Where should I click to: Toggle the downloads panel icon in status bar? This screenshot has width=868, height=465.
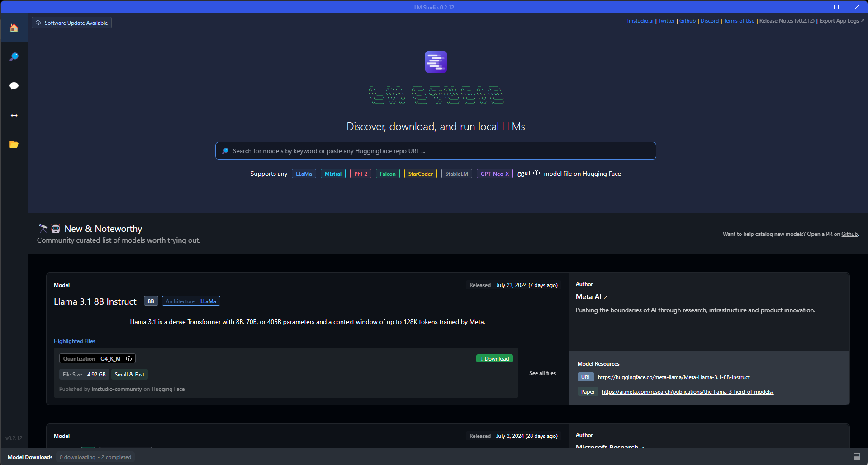click(857, 457)
